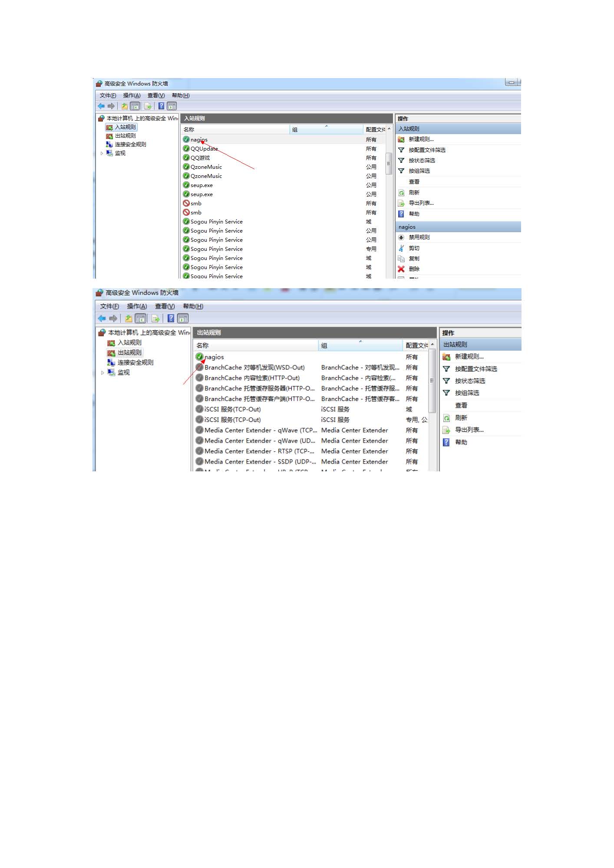Click 按状态筛选 in inbound actions pane

422,161
